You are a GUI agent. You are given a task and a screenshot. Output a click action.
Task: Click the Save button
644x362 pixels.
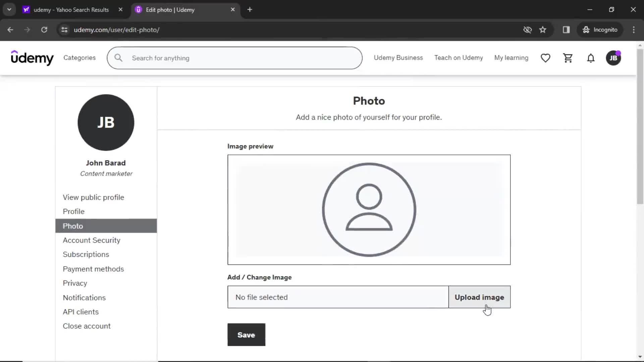246,335
